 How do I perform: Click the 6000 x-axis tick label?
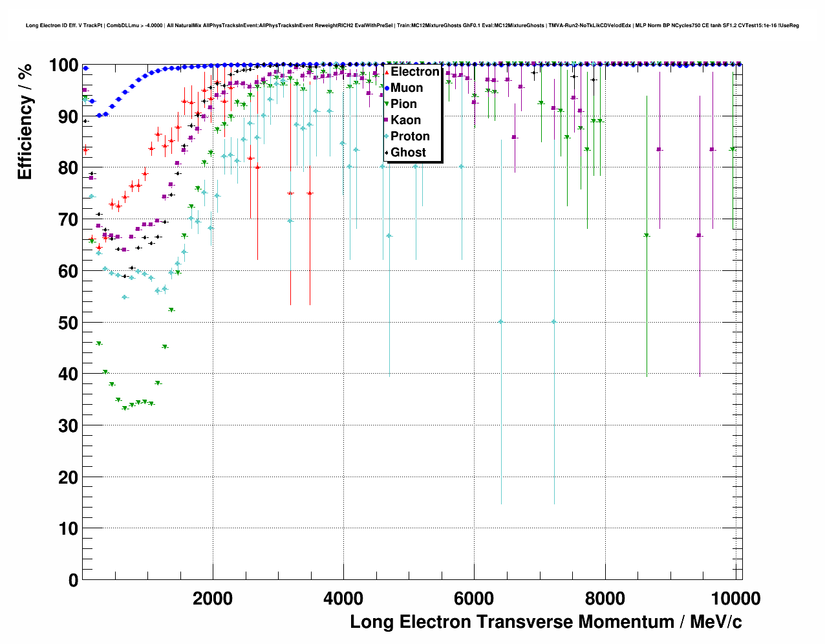(474, 599)
